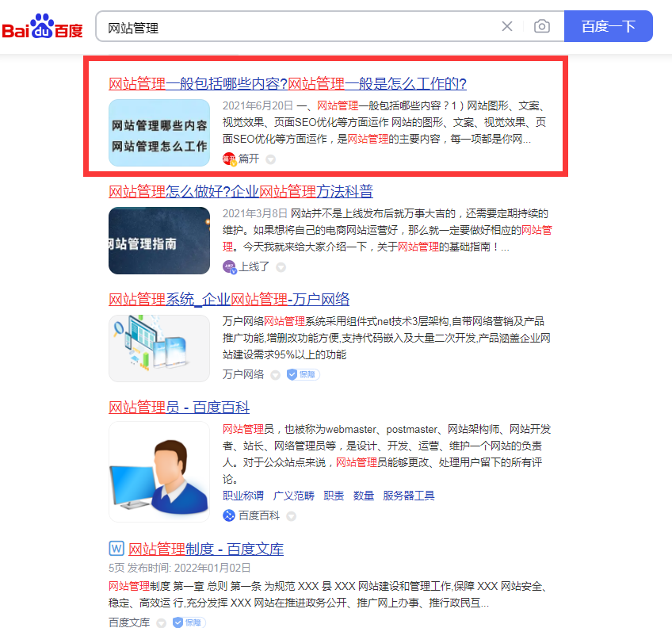Image resolution: width=672 pixels, height=628 pixels.
Task: Expand dropdown arrow next to 万户网络
Action: tap(275, 375)
